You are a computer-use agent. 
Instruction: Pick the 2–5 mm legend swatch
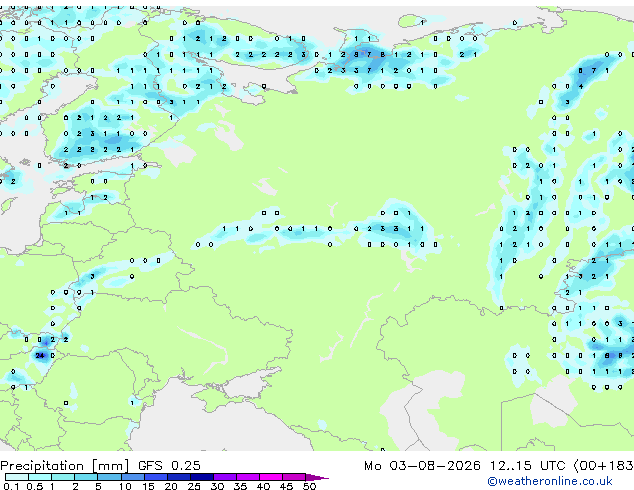[x=86, y=477]
